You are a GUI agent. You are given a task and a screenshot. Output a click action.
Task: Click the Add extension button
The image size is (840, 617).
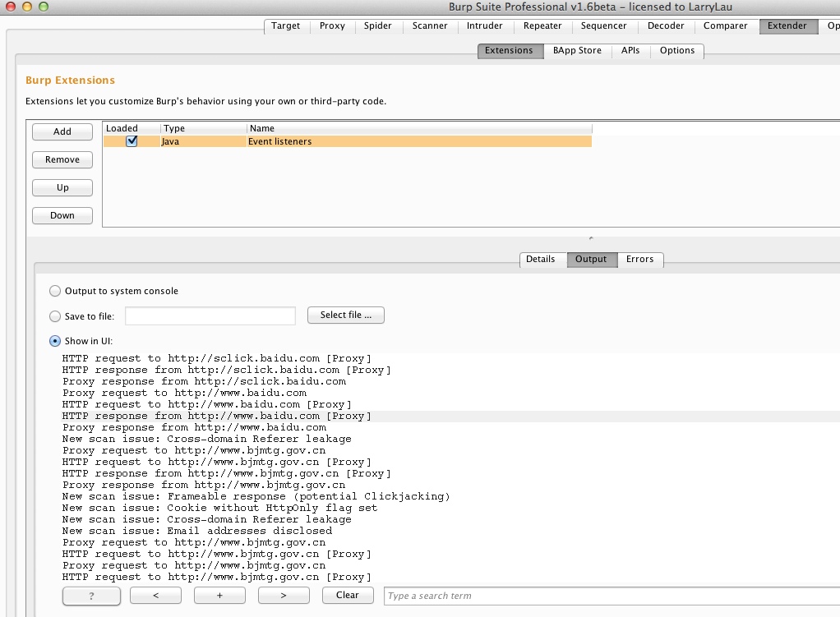point(62,131)
